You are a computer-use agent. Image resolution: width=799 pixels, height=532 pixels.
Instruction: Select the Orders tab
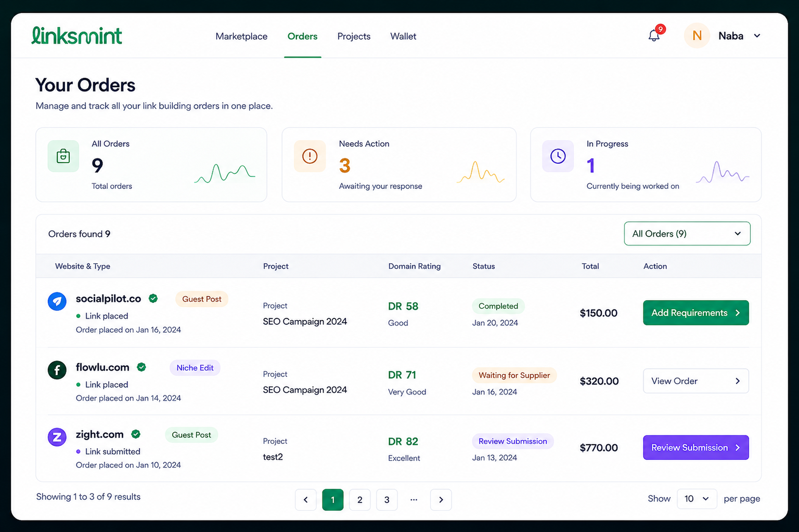(x=302, y=36)
